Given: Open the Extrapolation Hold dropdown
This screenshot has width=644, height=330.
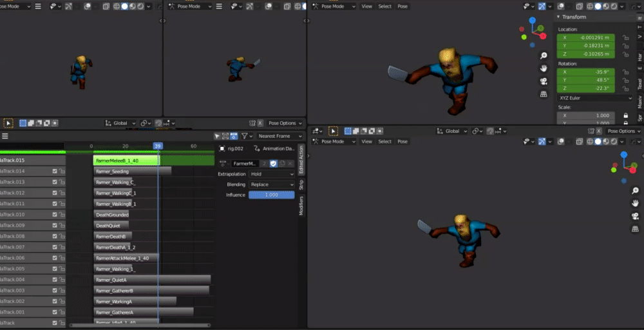Looking at the screenshot, I should point(272,174).
